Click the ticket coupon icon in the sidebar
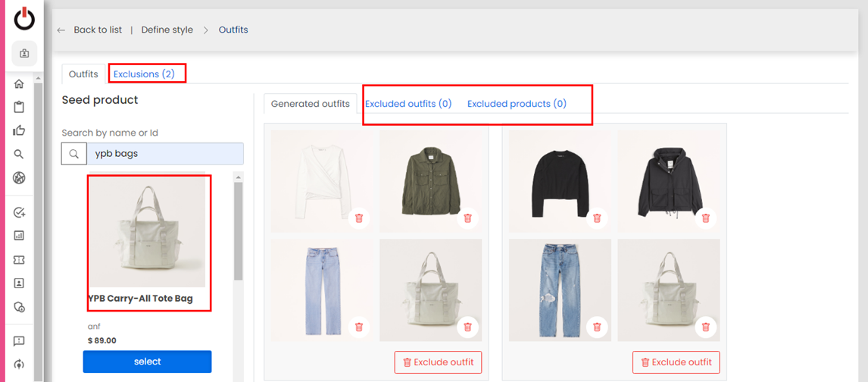The width and height of the screenshot is (868, 382). 19,260
